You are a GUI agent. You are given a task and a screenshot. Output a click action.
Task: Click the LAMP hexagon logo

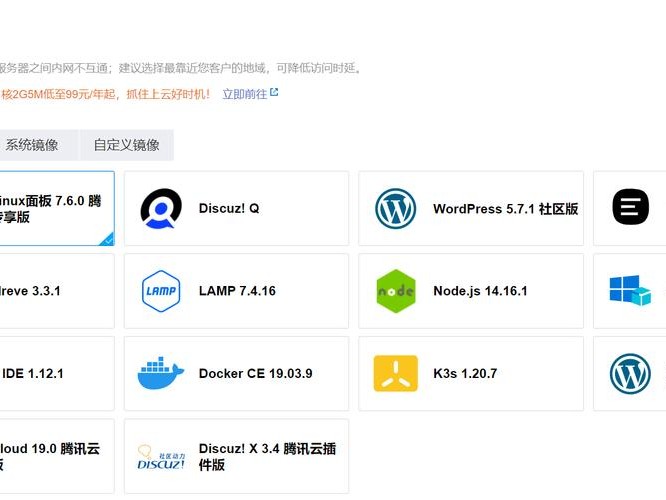[161, 291]
